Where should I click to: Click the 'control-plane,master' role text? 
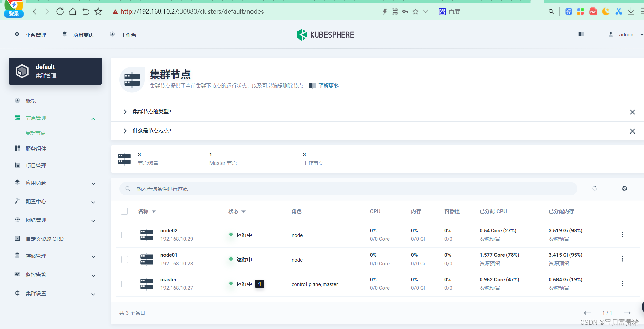pos(315,284)
